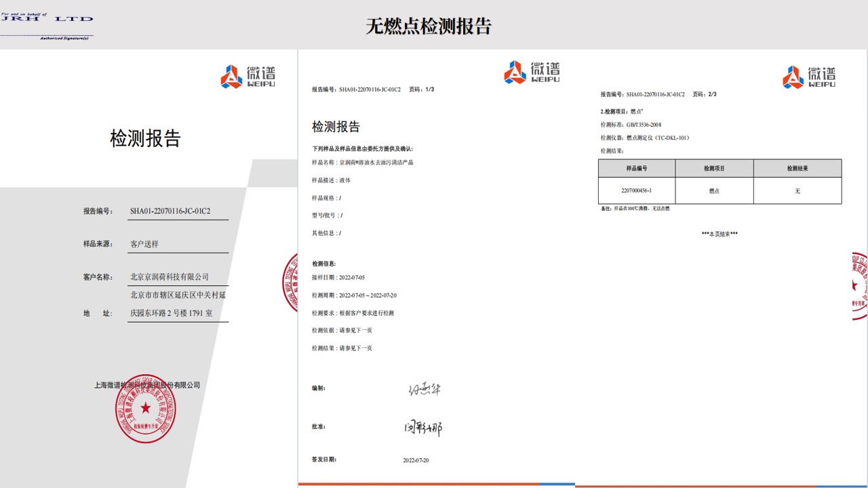Click the ***本页结束*** end-of-page marker
The image size is (868, 488).
click(719, 234)
